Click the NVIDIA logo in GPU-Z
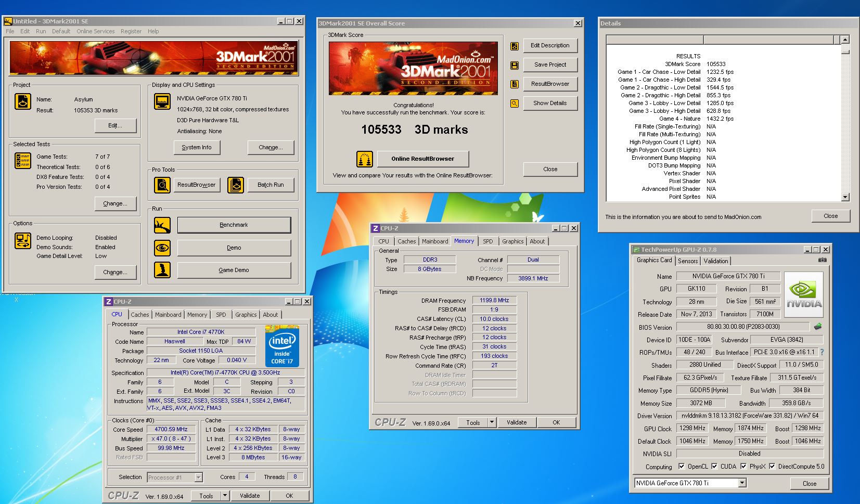The image size is (860, 504). click(804, 295)
